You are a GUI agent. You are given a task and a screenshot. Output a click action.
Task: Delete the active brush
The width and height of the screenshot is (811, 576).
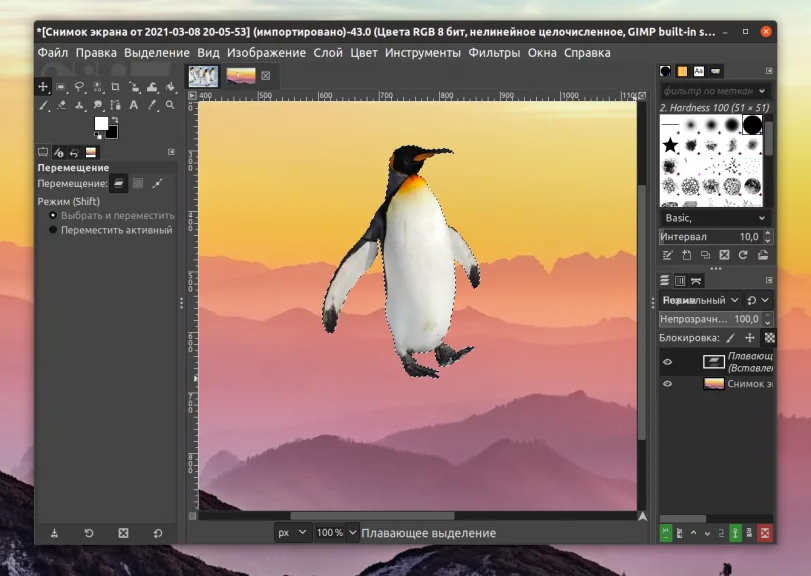(724, 255)
